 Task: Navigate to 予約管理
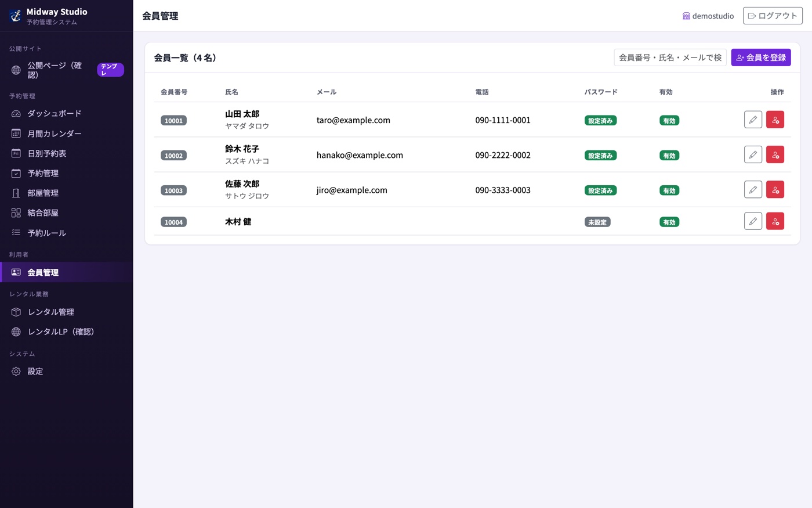[x=67, y=173]
